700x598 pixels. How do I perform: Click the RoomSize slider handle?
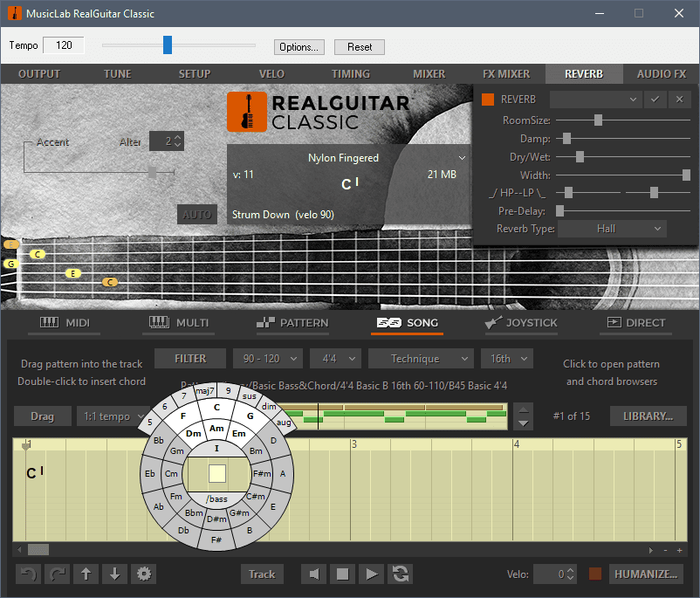pos(598,120)
